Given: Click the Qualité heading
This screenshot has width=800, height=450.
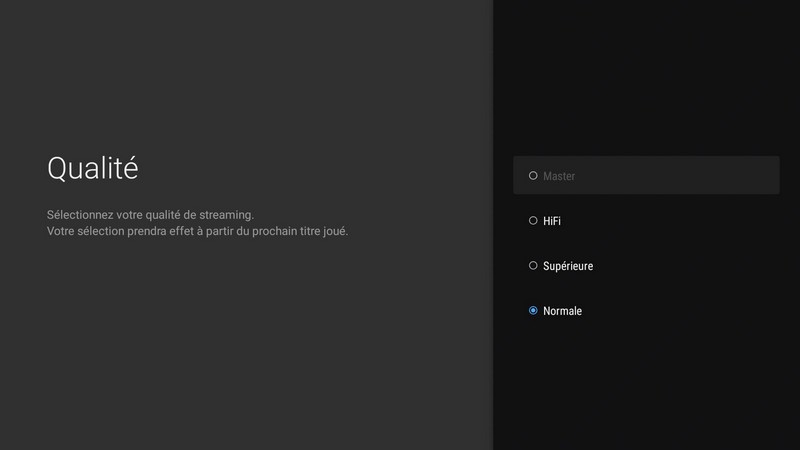Looking at the screenshot, I should pos(93,168).
